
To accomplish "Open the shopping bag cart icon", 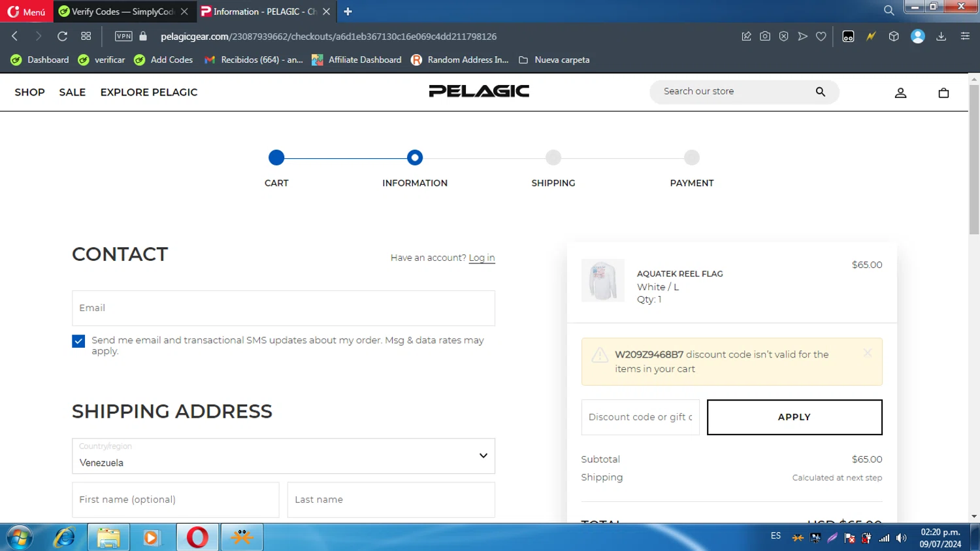I will click(943, 93).
